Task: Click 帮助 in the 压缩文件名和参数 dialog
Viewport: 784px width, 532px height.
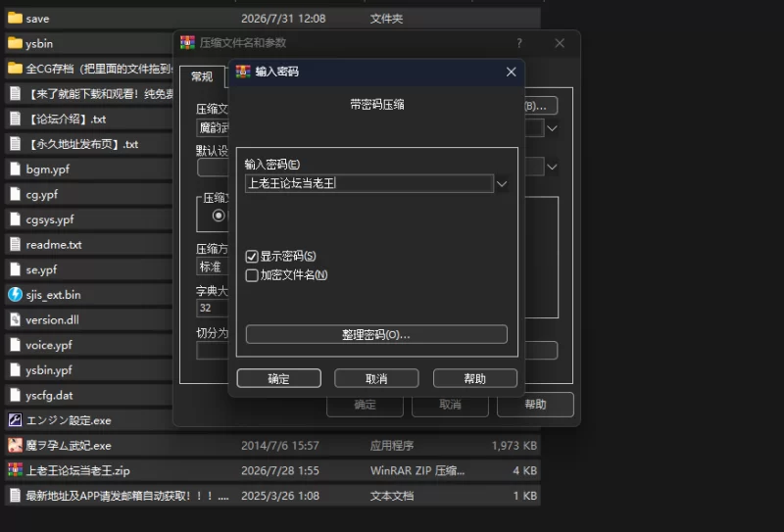Action: [535, 405]
